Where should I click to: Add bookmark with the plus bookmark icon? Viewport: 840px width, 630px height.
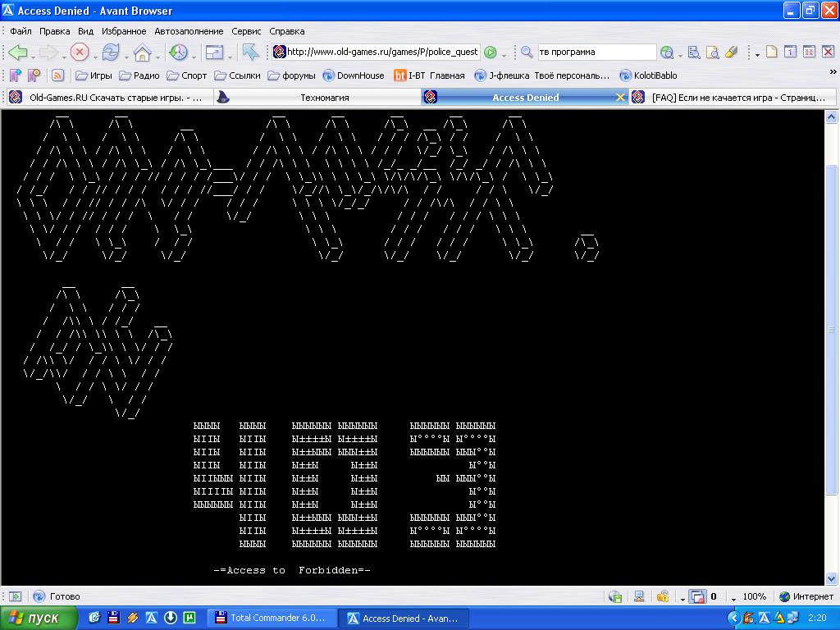(x=16, y=75)
